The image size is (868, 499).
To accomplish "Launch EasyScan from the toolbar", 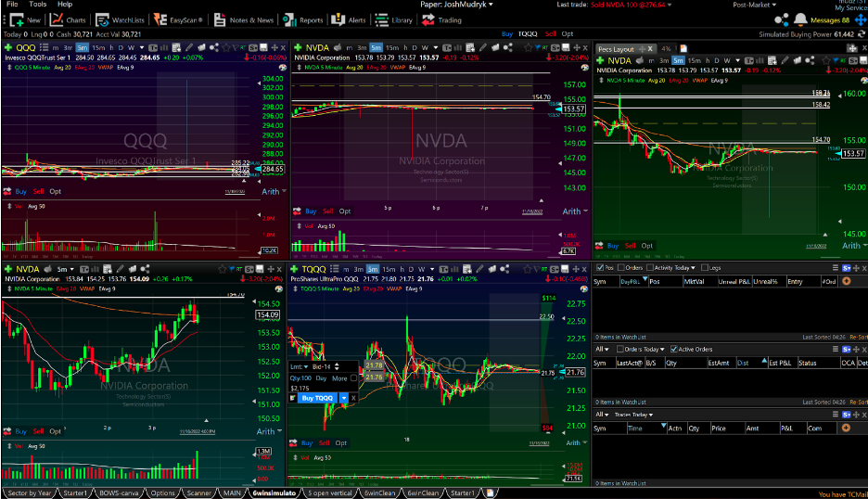I will coord(178,19).
